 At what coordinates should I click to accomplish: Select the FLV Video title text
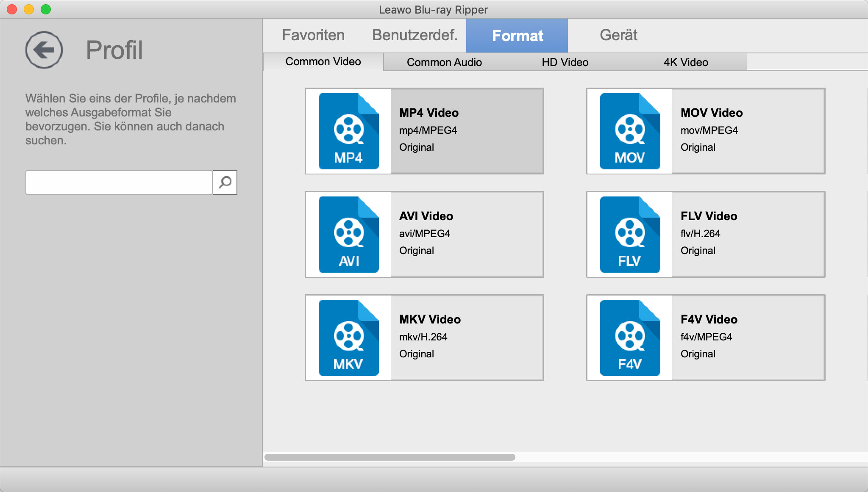tap(709, 216)
